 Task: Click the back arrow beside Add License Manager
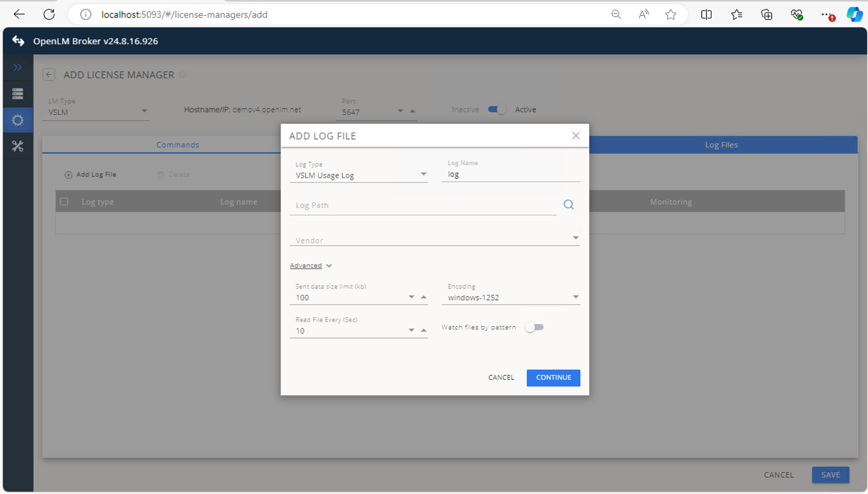pos(49,75)
